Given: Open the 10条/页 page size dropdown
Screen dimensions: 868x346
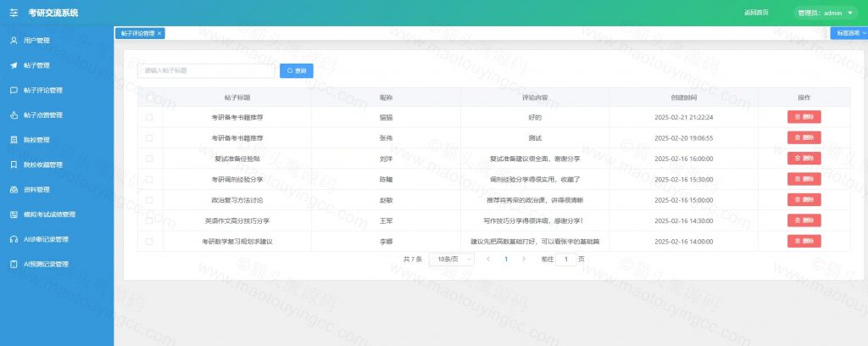Looking at the screenshot, I should click(x=452, y=259).
